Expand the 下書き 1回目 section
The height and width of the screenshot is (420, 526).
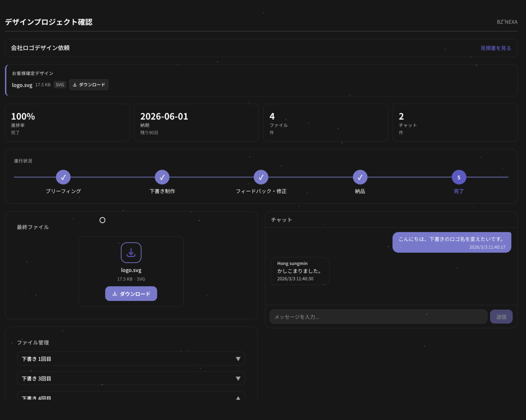[x=238, y=359]
